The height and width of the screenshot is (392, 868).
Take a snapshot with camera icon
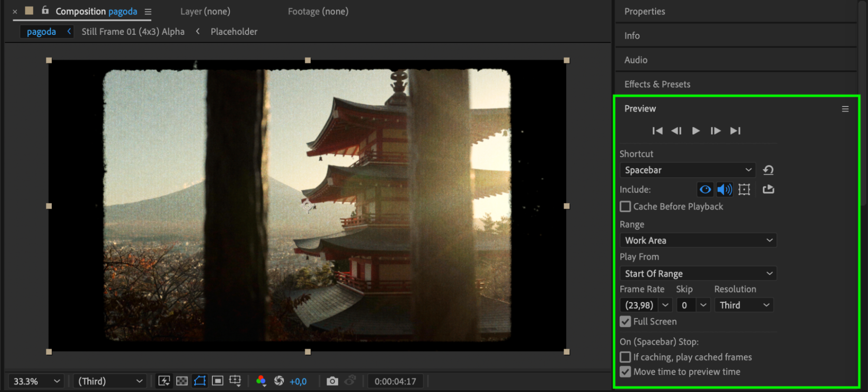coord(332,381)
